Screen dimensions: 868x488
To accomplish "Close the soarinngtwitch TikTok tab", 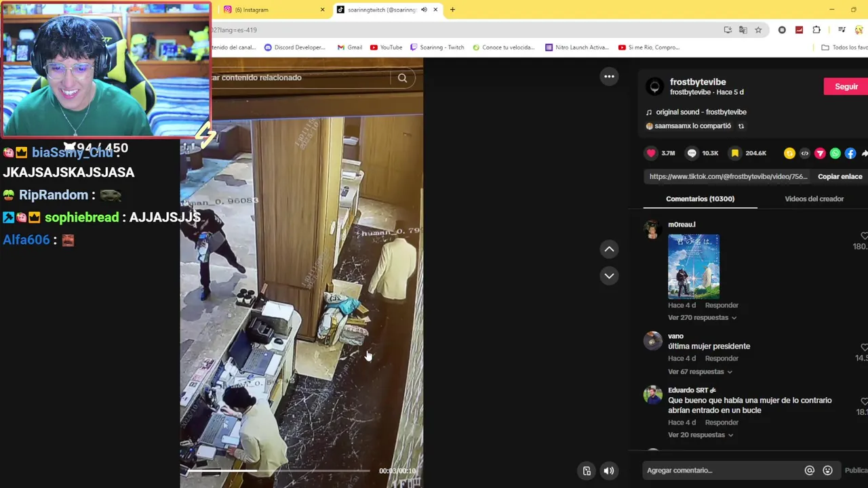I will (435, 10).
